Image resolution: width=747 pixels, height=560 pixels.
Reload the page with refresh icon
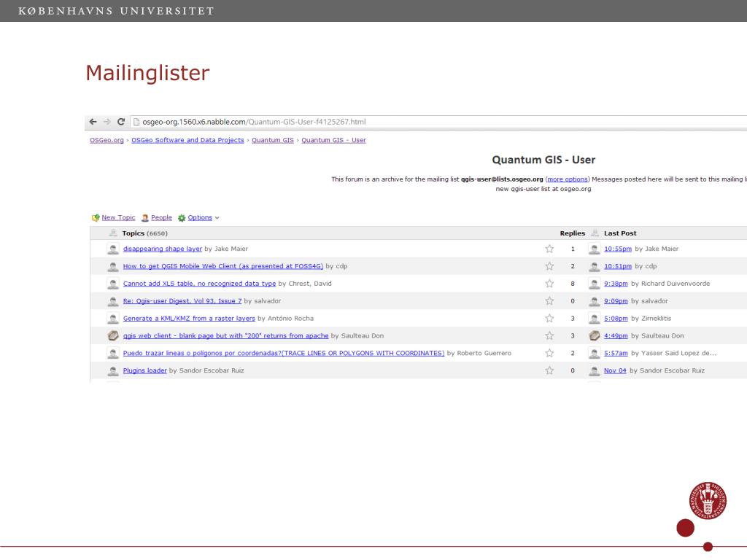pyautogui.click(x=121, y=122)
